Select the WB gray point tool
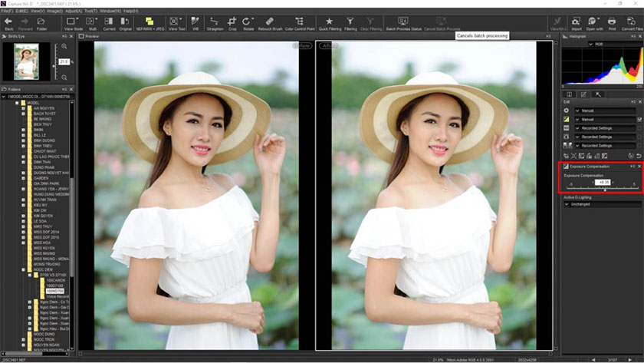This screenshot has height=363, width=644. [x=195, y=21]
